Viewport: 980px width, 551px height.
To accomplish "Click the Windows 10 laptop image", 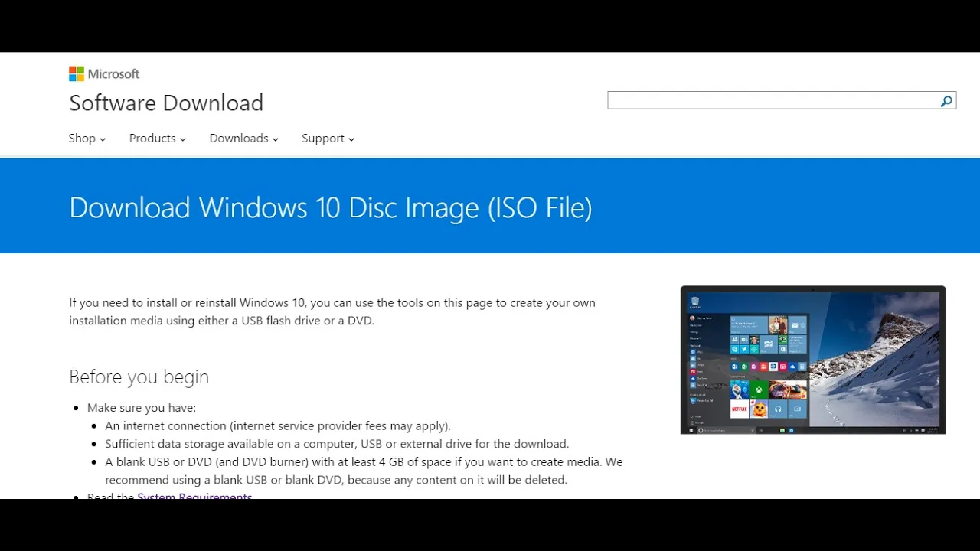I will [813, 360].
